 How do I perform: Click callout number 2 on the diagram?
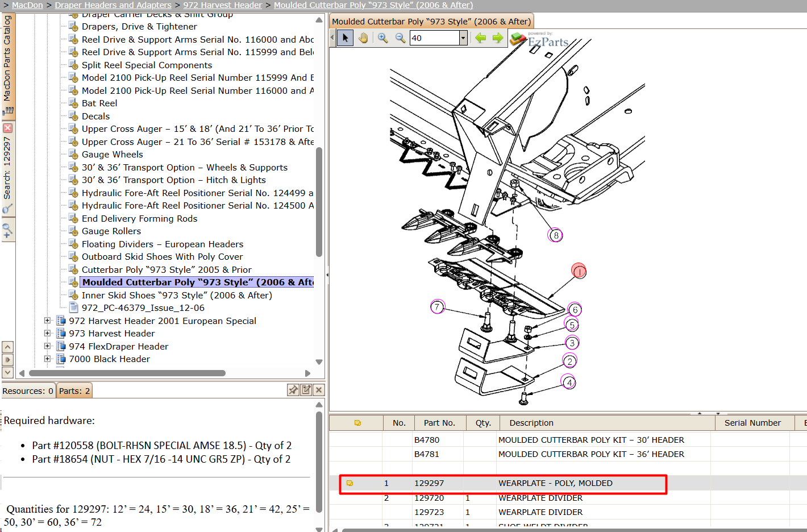569,361
